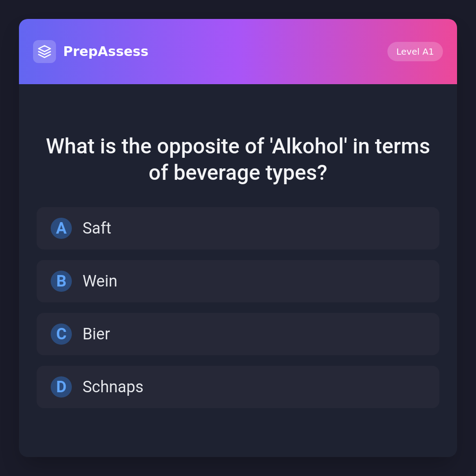Click the circular B letter badge
Screen dimensions: 476x476
[x=61, y=281]
